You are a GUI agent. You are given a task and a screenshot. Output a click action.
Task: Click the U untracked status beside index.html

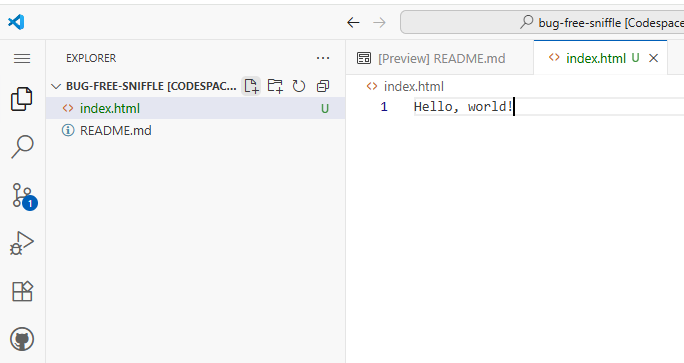tap(325, 109)
